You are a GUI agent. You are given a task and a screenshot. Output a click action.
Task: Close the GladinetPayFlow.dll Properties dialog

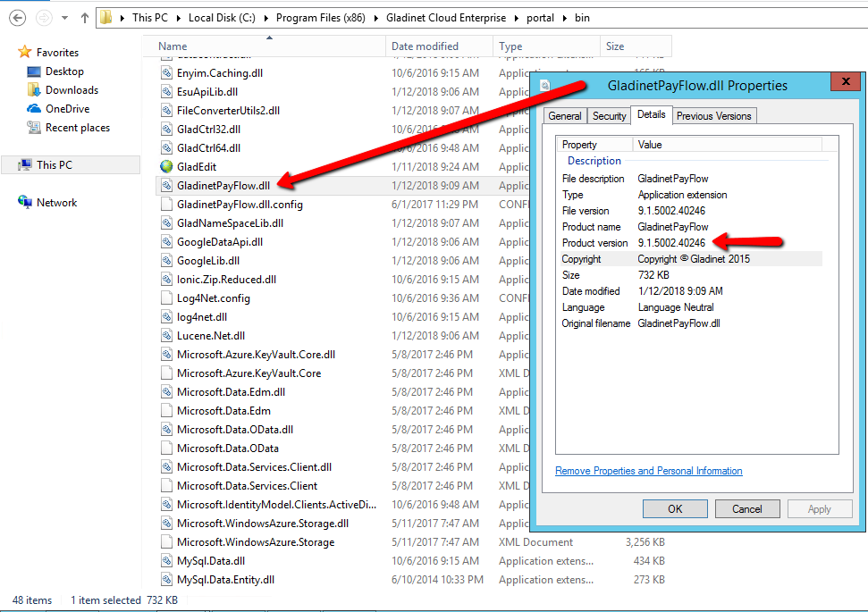(x=846, y=82)
